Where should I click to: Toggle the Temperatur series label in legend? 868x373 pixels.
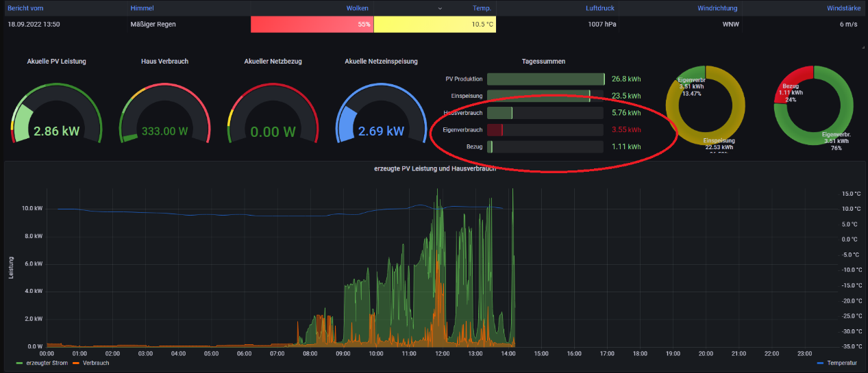(x=842, y=363)
